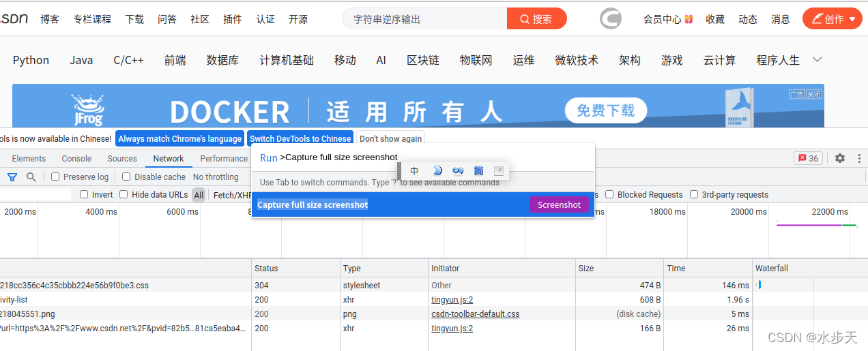This screenshot has width=868, height=351.
Task: Click the IME settings panel icon
Action: click(x=499, y=170)
